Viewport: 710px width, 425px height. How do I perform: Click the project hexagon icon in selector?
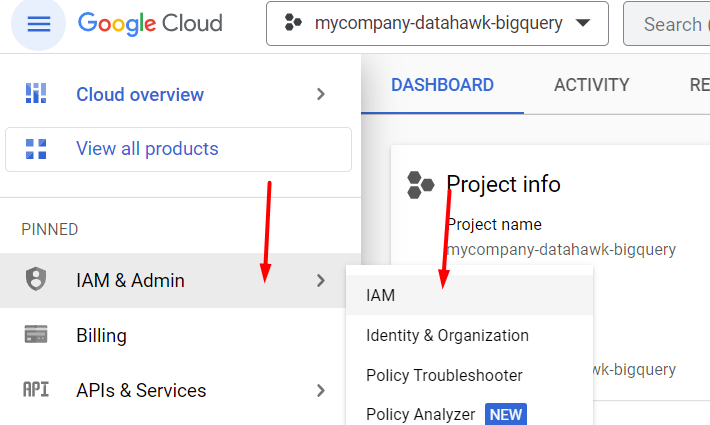point(293,22)
